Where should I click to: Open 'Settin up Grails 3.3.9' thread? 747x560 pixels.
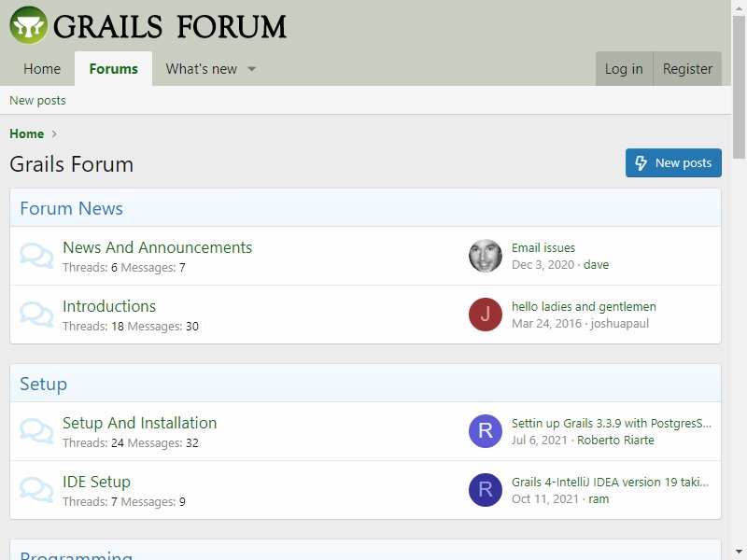[x=612, y=424]
